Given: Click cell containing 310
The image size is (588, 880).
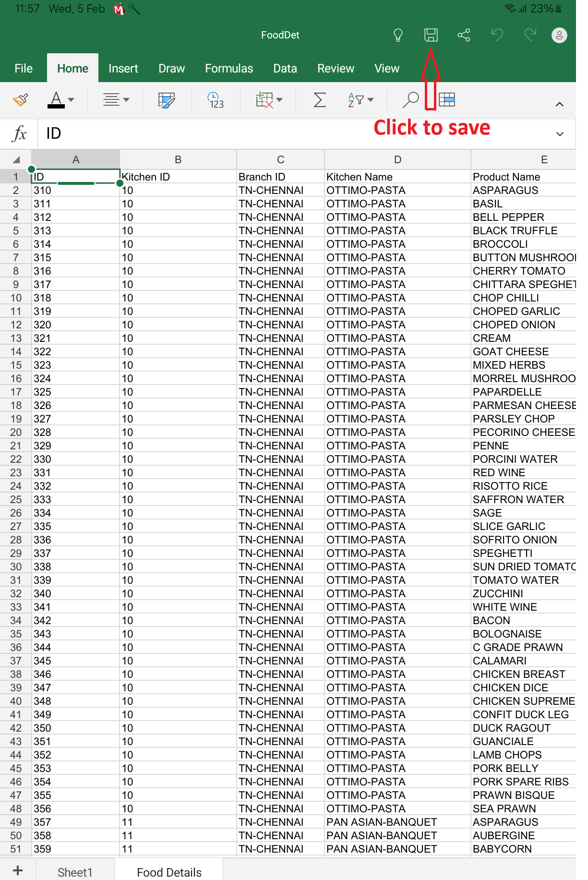Looking at the screenshot, I should coord(76,190).
